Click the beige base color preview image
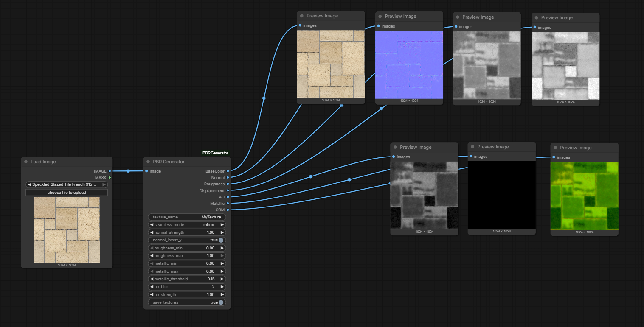This screenshot has height=327, width=644. [x=331, y=64]
